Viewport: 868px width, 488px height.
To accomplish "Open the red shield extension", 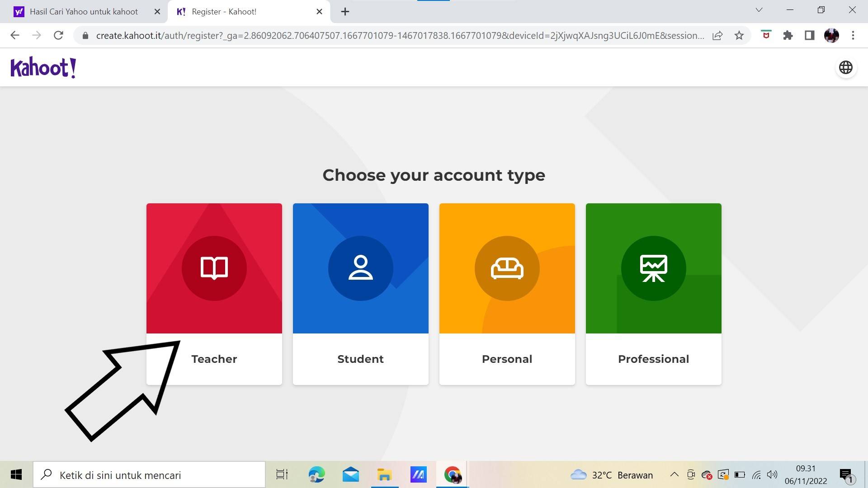I will click(766, 35).
